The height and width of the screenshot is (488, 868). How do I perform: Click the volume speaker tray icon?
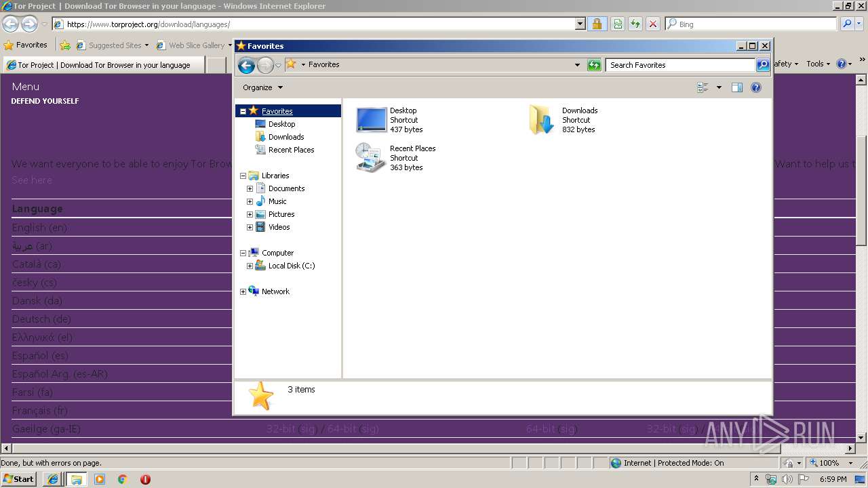pyautogui.click(x=787, y=479)
